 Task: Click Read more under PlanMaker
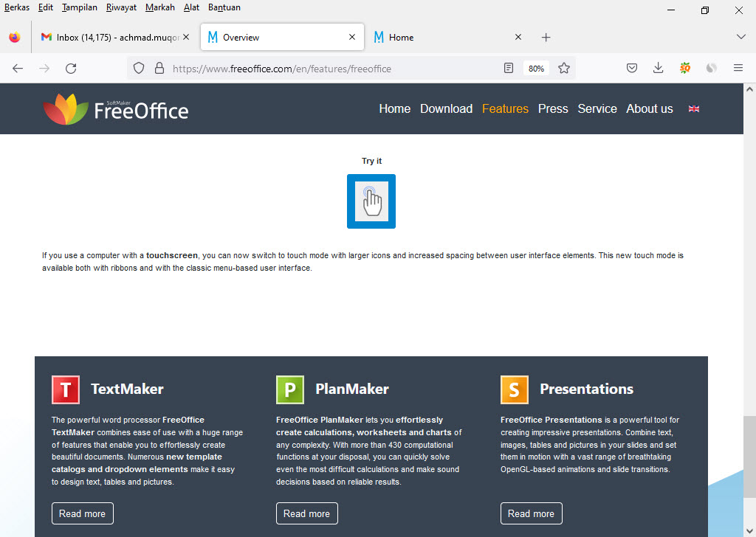(306, 513)
